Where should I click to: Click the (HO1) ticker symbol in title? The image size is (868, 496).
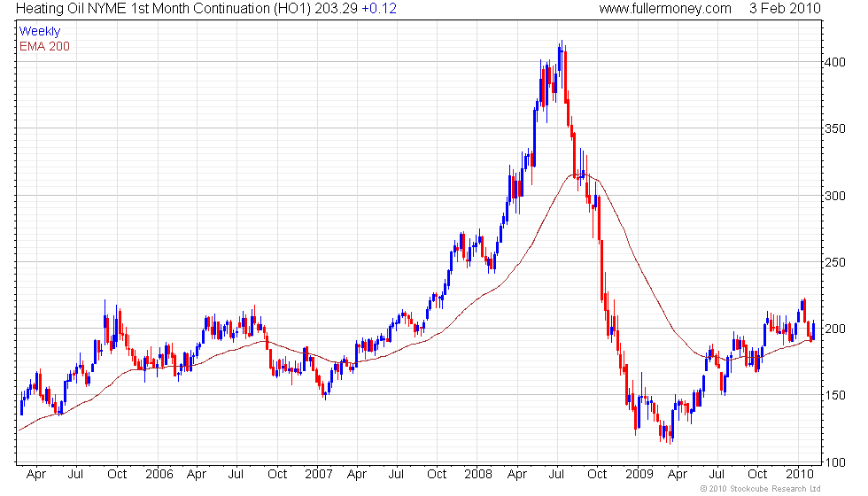[291, 9]
